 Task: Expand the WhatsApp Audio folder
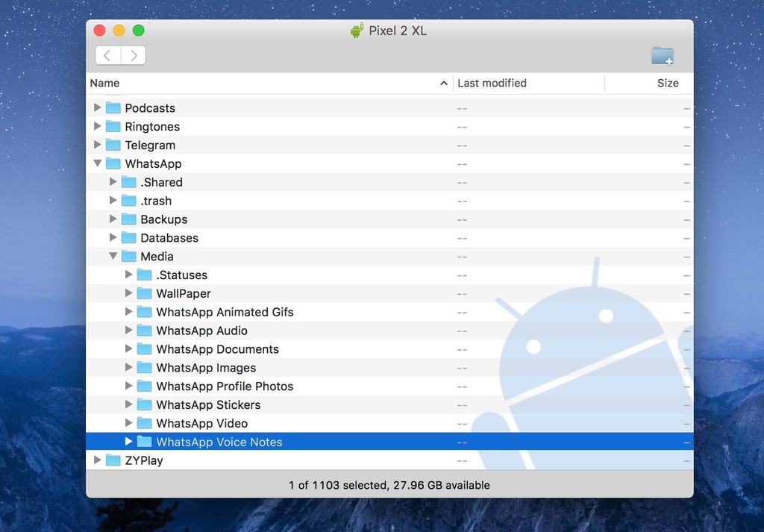pyautogui.click(x=128, y=331)
